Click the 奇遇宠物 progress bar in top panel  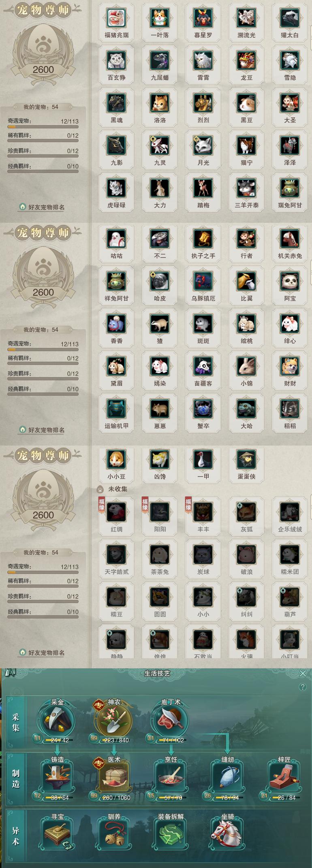[43, 127]
